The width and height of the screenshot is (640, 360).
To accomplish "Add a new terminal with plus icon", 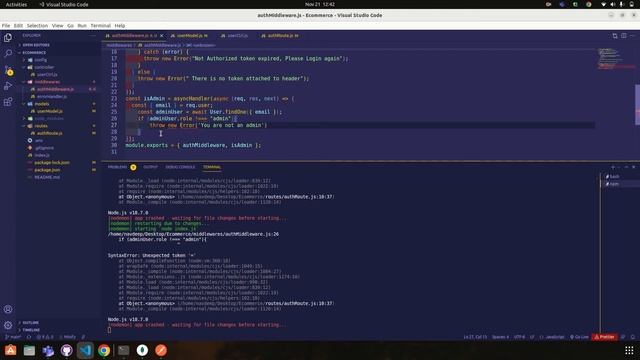I will [x=613, y=167].
